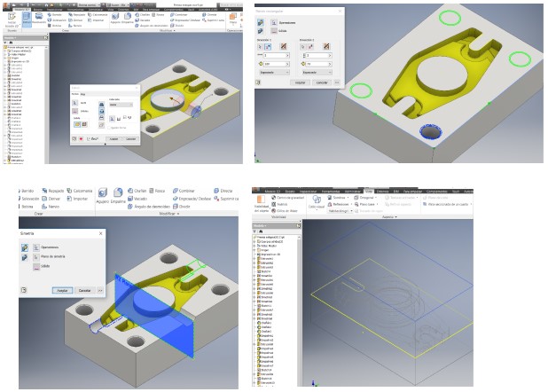Choose the Join operation icon in Extrusión dialog
The image size is (548, 392).
point(102,104)
